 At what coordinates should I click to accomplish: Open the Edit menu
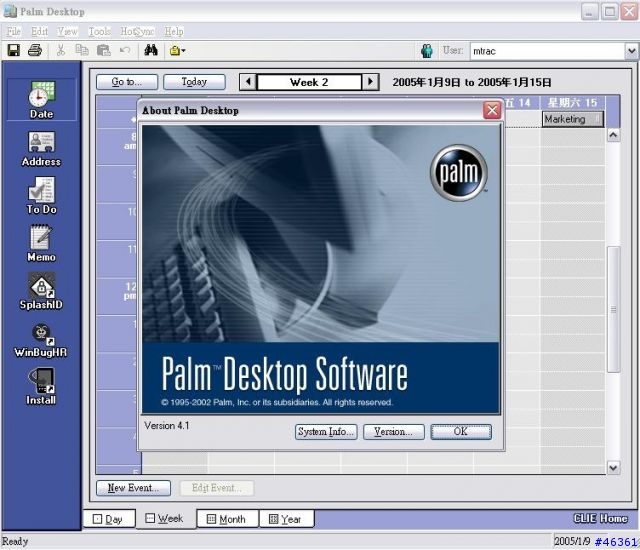[x=39, y=31]
